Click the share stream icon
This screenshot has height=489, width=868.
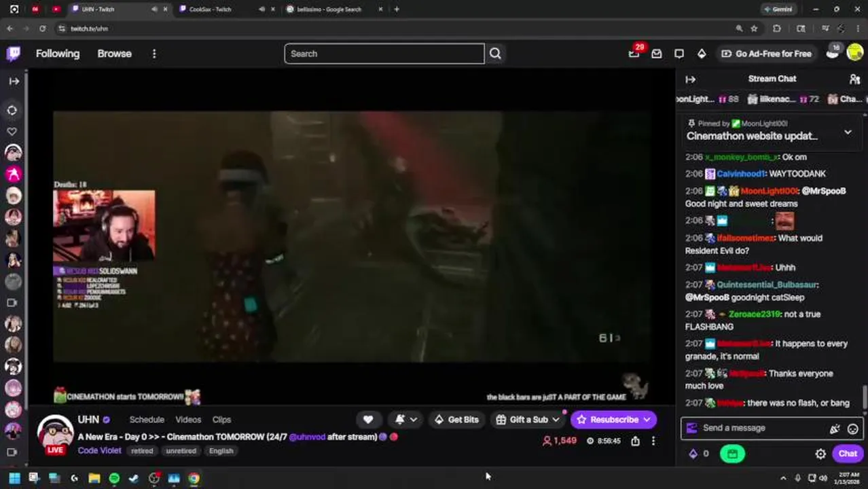coord(635,441)
